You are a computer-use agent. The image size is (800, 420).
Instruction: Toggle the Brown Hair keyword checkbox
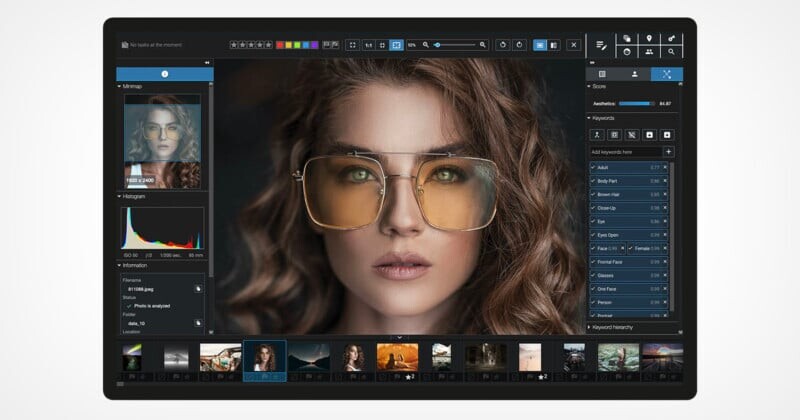click(x=593, y=193)
